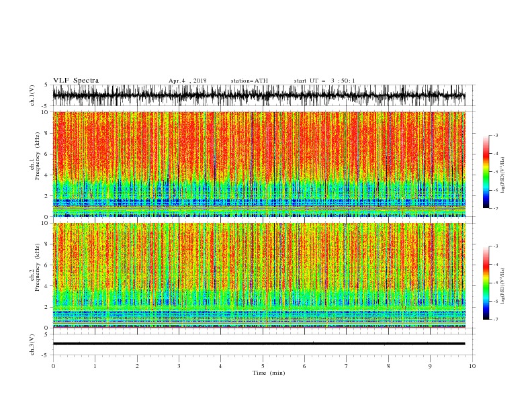Click the 'ch.3(V)' axis label
This screenshot has height=411, width=532.
point(32,345)
